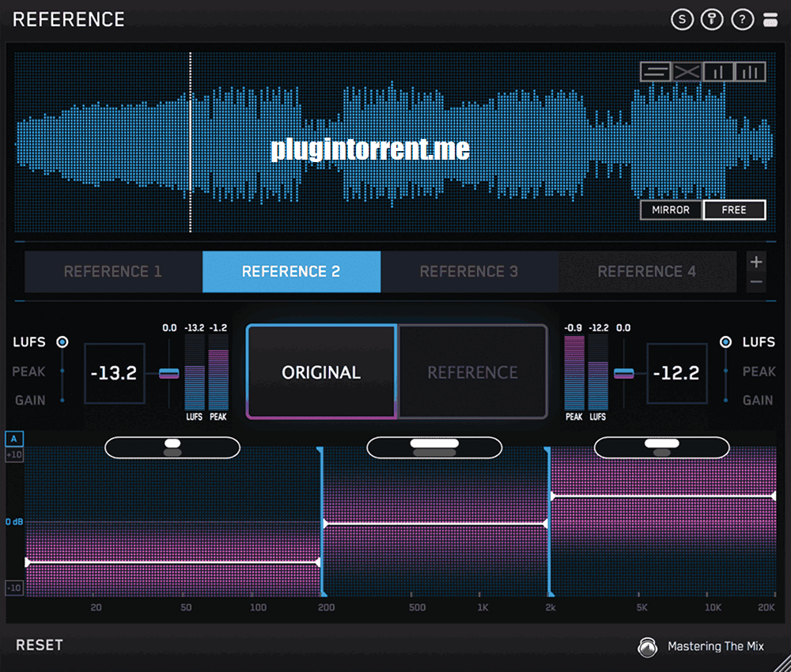Click the -0.9 peak reading on right
This screenshot has height=672, width=791.
click(x=573, y=327)
